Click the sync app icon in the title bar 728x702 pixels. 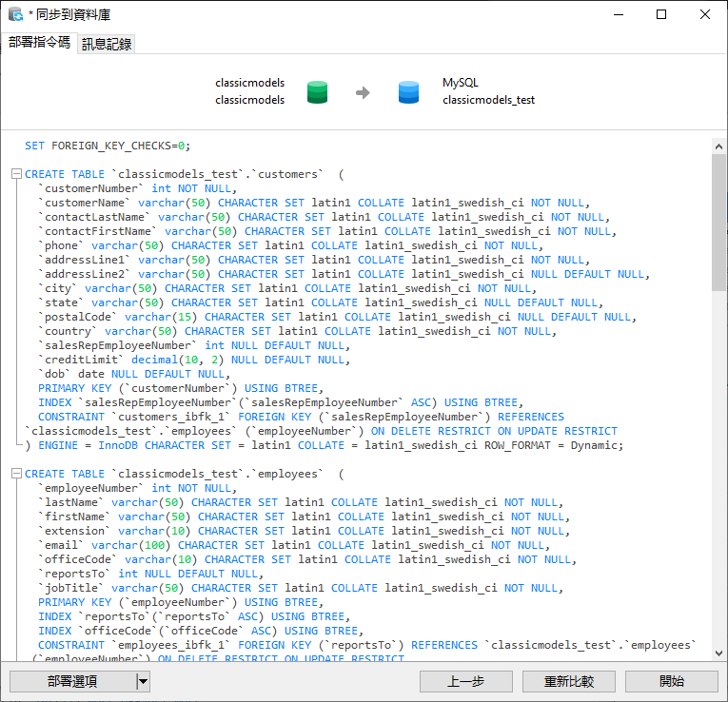(x=16, y=14)
